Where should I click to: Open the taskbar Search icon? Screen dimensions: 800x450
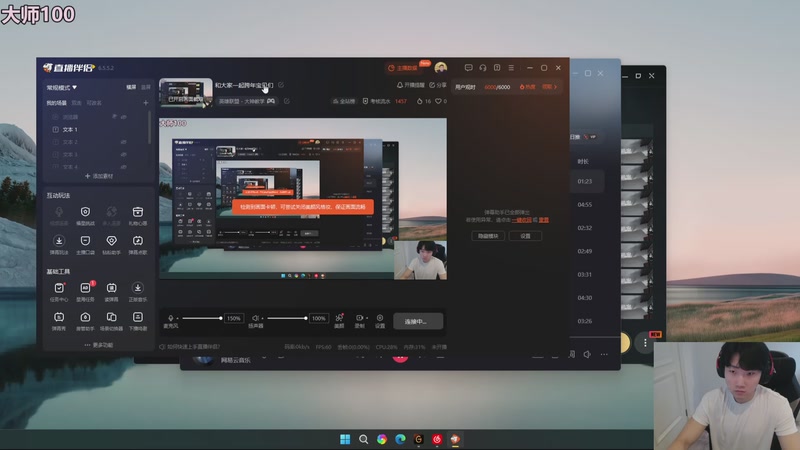pos(363,439)
